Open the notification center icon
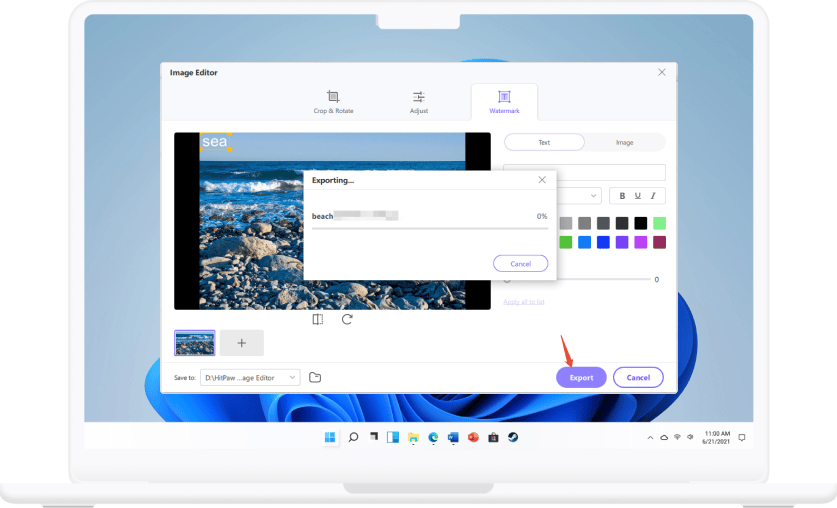This screenshot has width=837, height=508. click(x=741, y=438)
